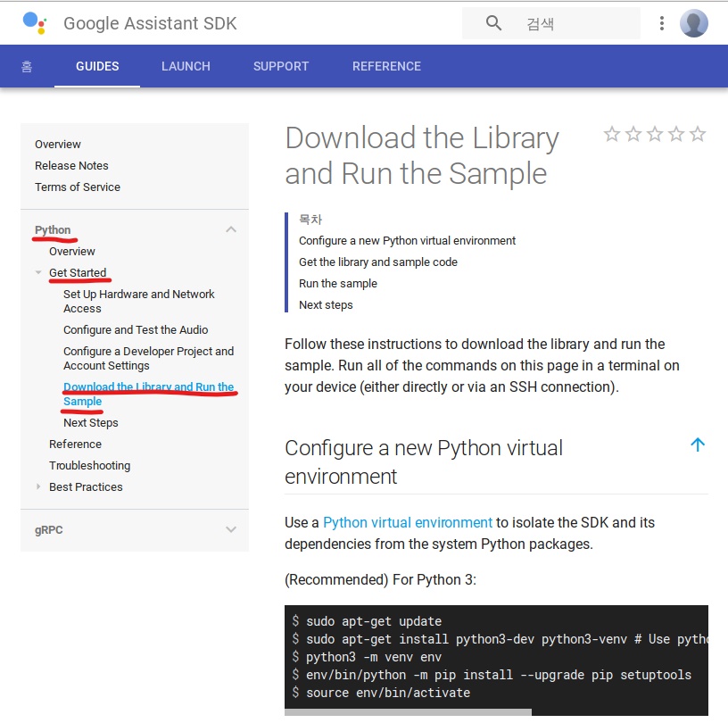Image resolution: width=728 pixels, height=723 pixels.
Task: Expand the gRPC section chevron
Action: pyautogui.click(x=231, y=529)
